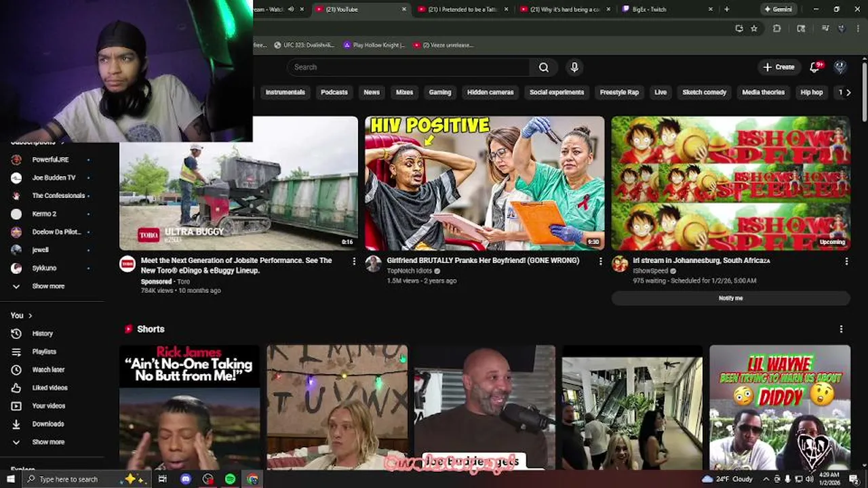Viewport: 868px width, 488px height.
Task: Open the Joe Budden short
Action: click(484, 407)
